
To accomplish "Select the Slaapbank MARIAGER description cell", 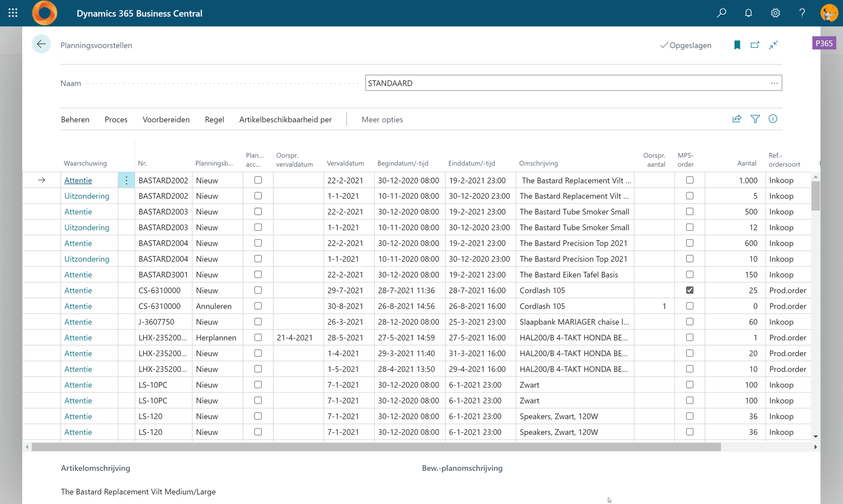I will tap(574, 322).
